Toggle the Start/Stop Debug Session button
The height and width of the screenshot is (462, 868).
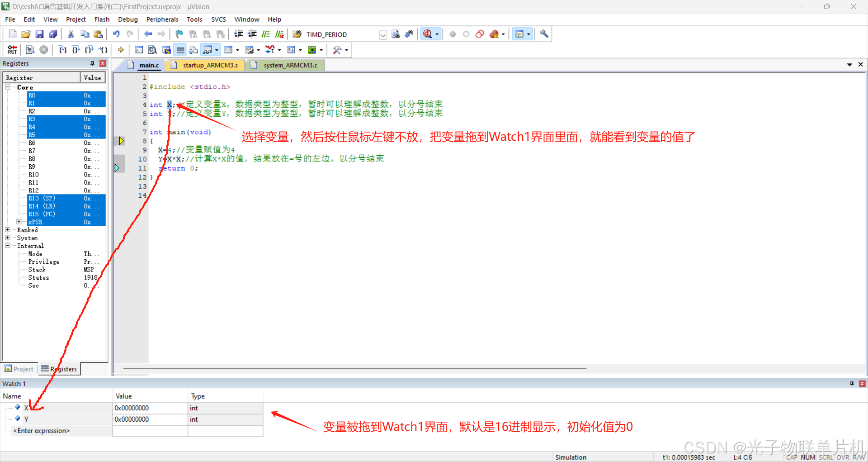coord(427,34)
